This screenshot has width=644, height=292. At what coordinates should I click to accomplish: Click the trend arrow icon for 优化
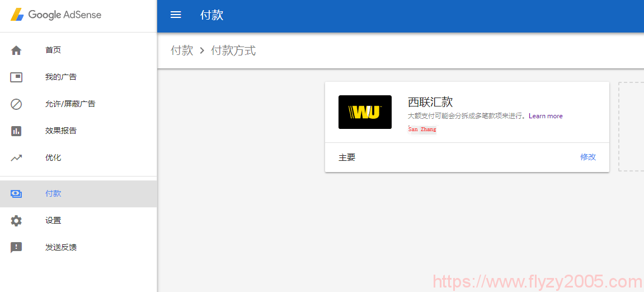tap(16, 158)
